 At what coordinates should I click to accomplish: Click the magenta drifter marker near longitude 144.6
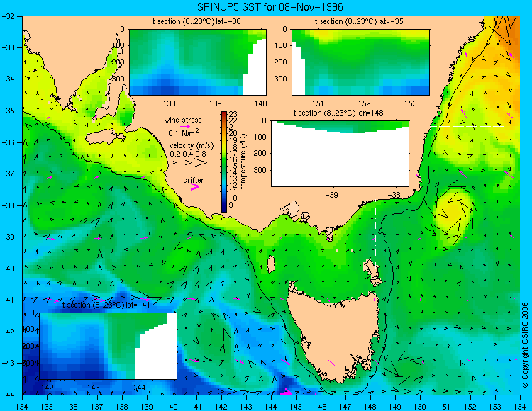pos(286,392)
